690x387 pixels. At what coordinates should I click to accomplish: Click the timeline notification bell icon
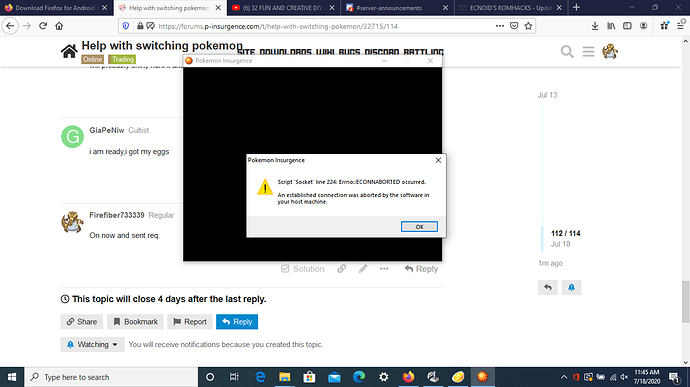coord(571,287)
